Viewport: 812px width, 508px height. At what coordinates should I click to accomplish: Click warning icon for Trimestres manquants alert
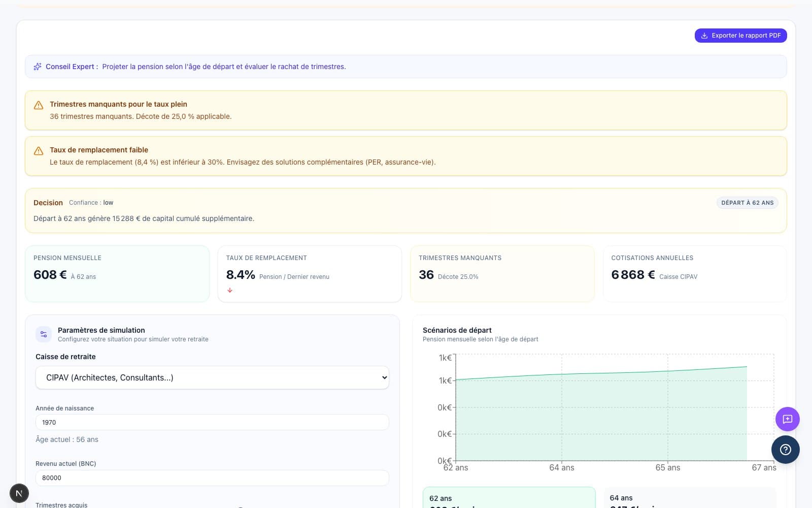tap(38, 105)
